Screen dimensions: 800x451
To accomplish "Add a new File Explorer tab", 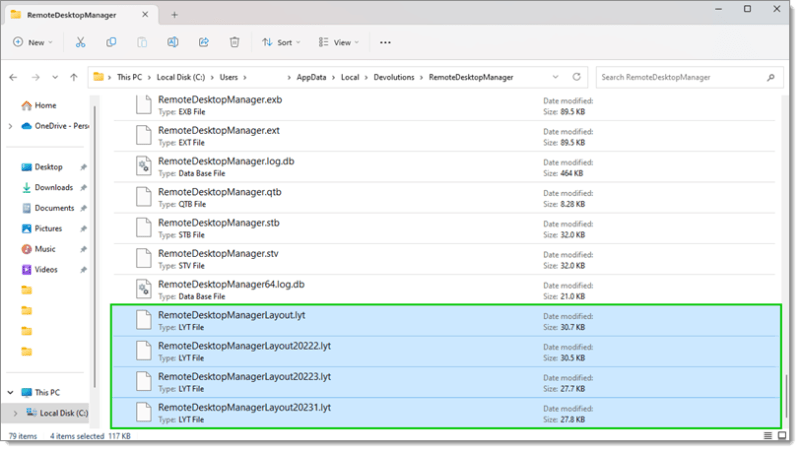I will click(174, 15).
